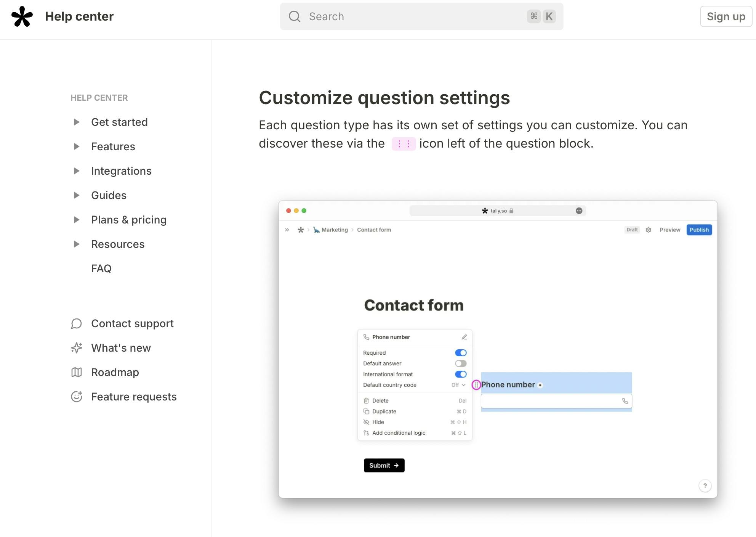Click the pink drag-handle icon in the text

point(404,144)
